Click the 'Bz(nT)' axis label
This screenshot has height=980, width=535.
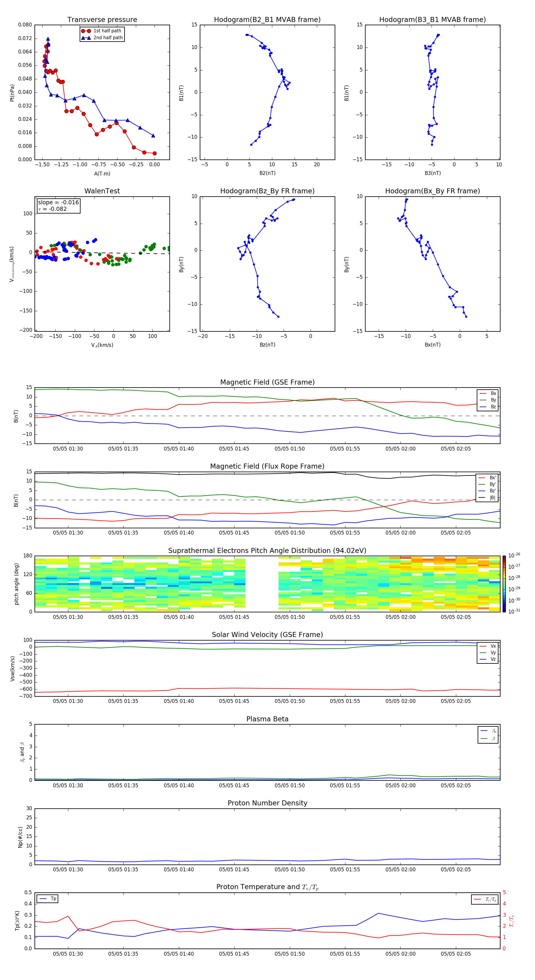(267, 345)
